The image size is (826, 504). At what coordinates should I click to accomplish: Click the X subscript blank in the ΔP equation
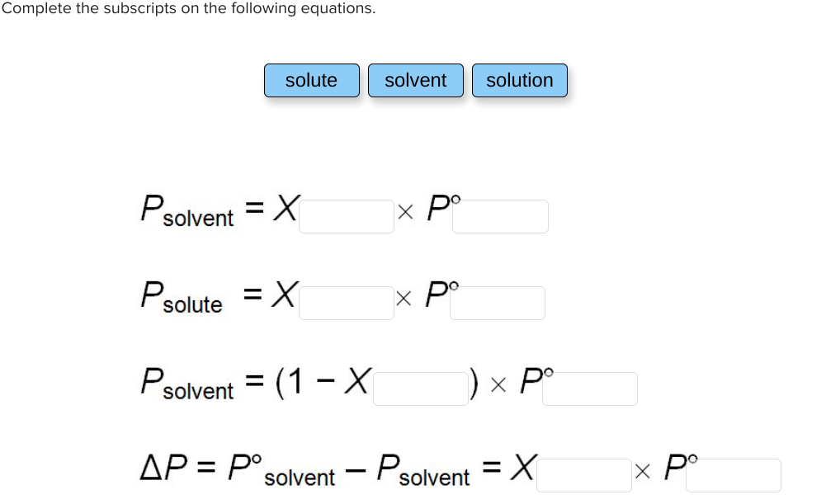(x=583, y=473)
